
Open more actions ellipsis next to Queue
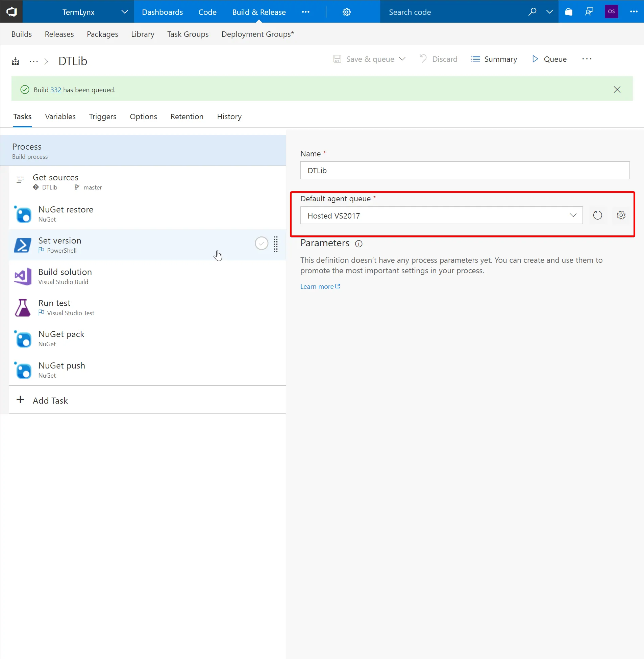pos(587,59)
